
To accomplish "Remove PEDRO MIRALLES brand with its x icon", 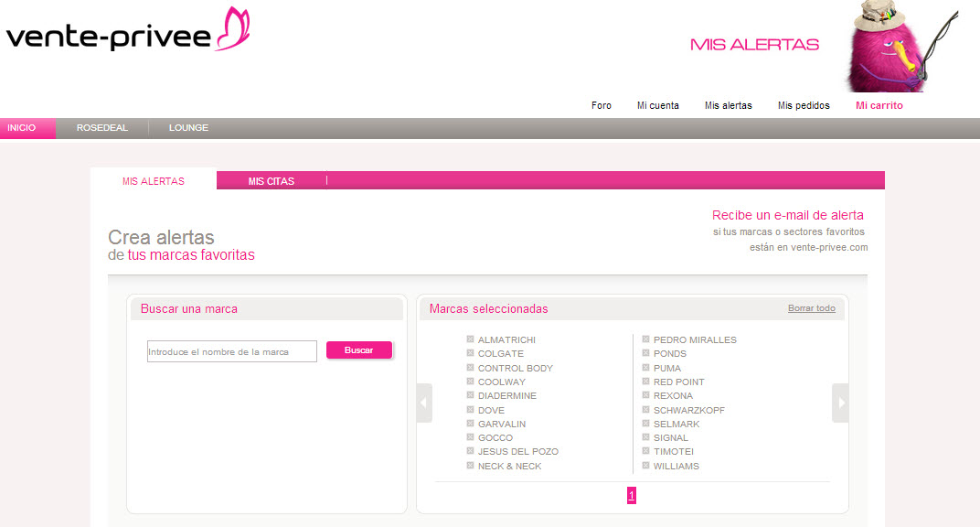I will point(645,339).
